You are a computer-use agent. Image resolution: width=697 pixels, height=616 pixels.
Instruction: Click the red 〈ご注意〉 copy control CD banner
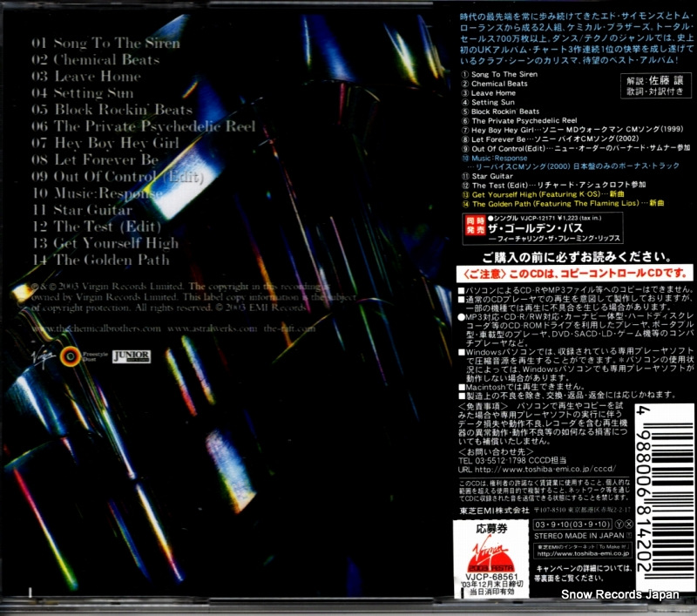(575, 274)
